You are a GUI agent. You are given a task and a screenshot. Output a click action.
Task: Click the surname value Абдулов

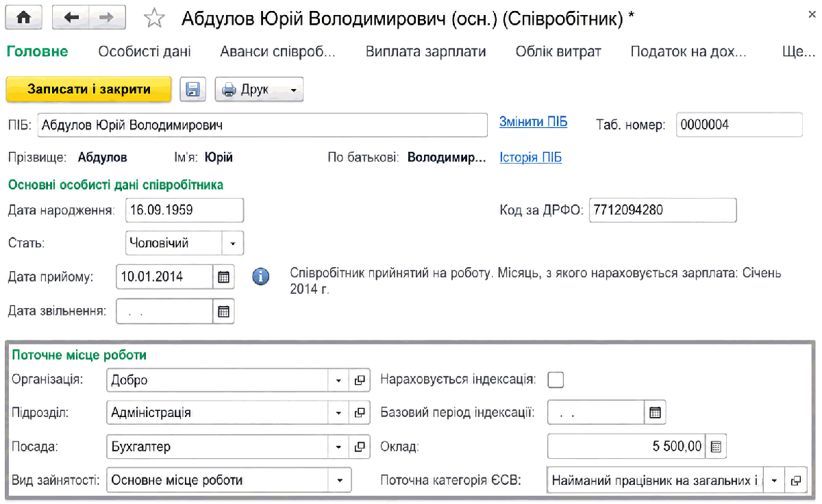[102, 157]
